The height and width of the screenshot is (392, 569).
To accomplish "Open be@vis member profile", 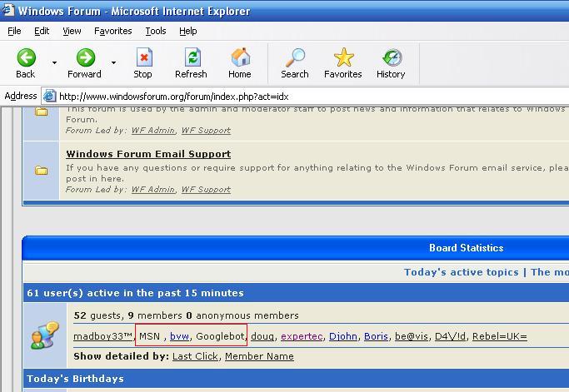I will pyautogui.click(x=412, y=336).
